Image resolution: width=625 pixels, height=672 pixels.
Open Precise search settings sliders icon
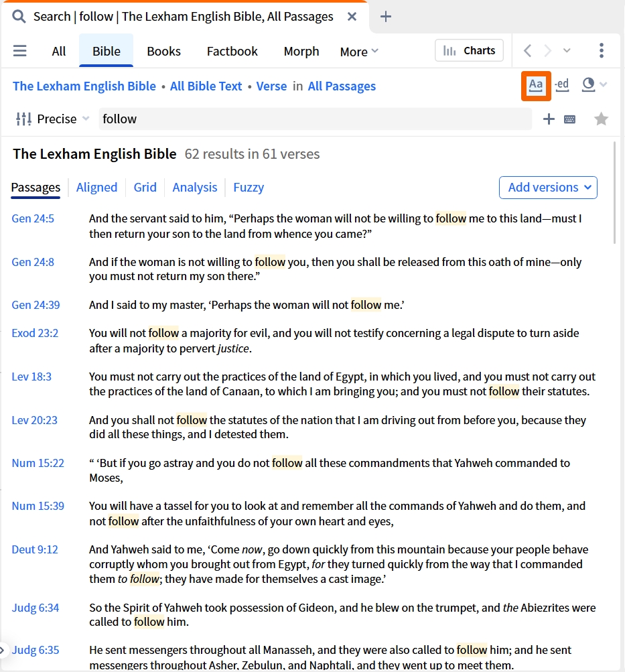(23, 119)
